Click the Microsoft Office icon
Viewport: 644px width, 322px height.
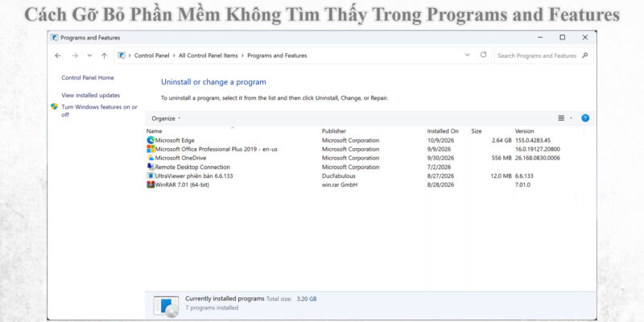click(x=151, y=149)
